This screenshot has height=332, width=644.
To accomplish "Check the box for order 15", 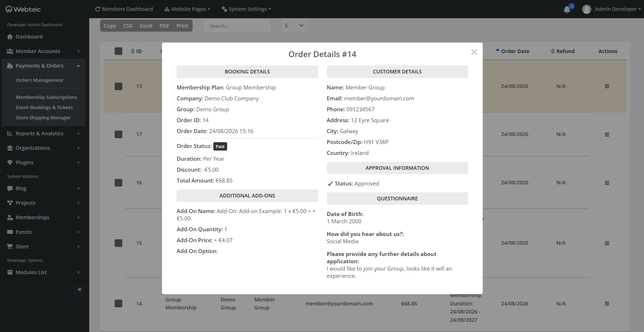I will (x=118, y=243).
